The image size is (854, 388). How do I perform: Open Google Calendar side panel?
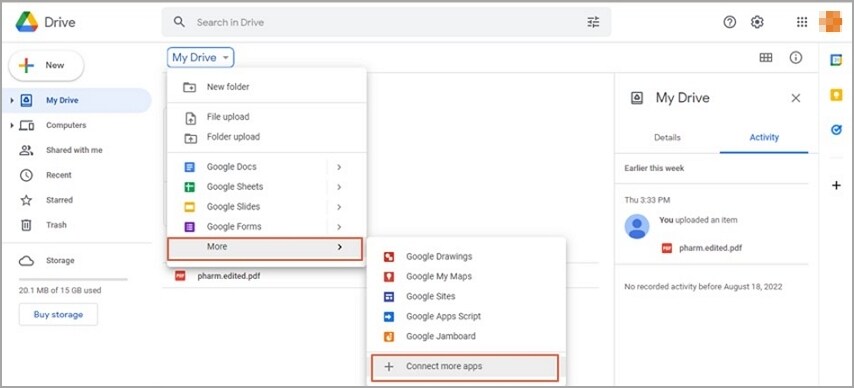pos(836,60)
